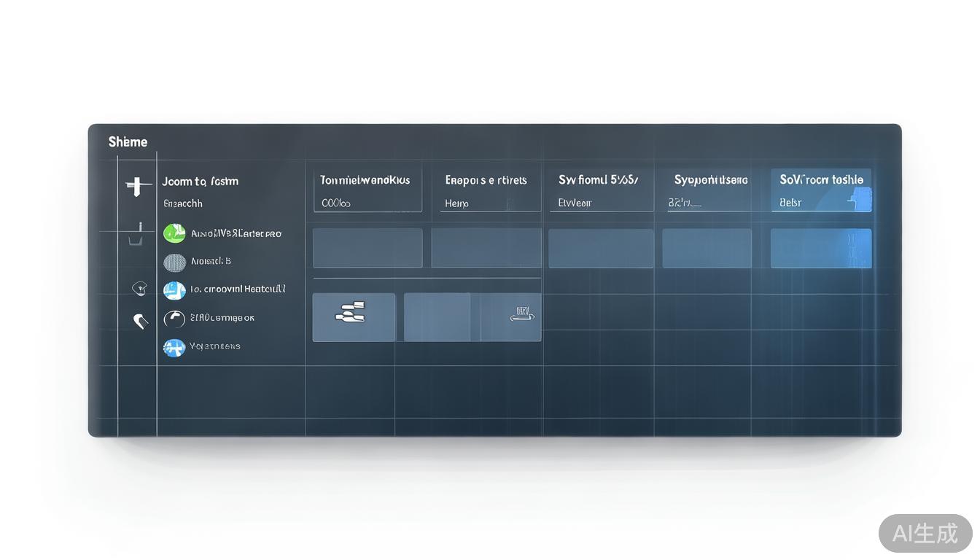Click the empty tile below 'Tonmielwandkius'
The image size is (980, 560).
pos(367,249)
